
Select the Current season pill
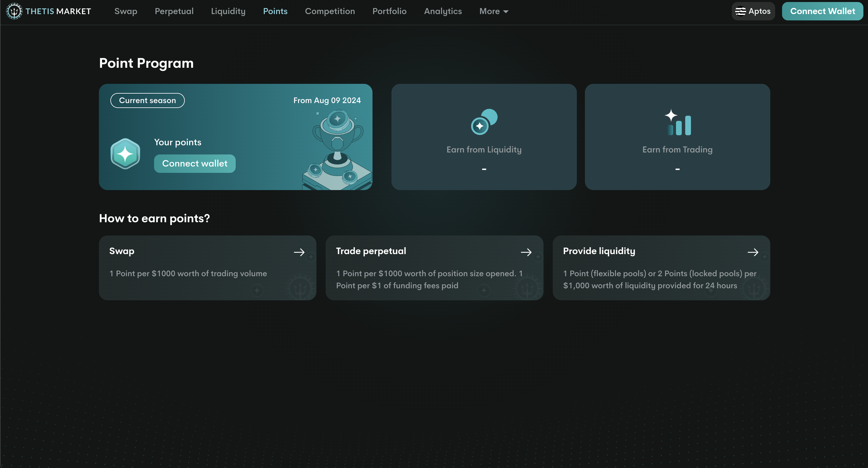[147, 101]
